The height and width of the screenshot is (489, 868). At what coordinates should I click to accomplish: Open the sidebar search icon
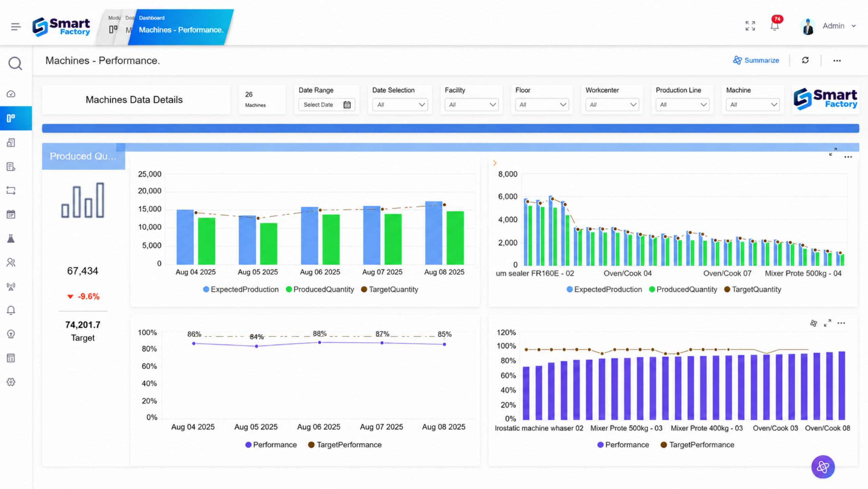[x=15, y=63]
